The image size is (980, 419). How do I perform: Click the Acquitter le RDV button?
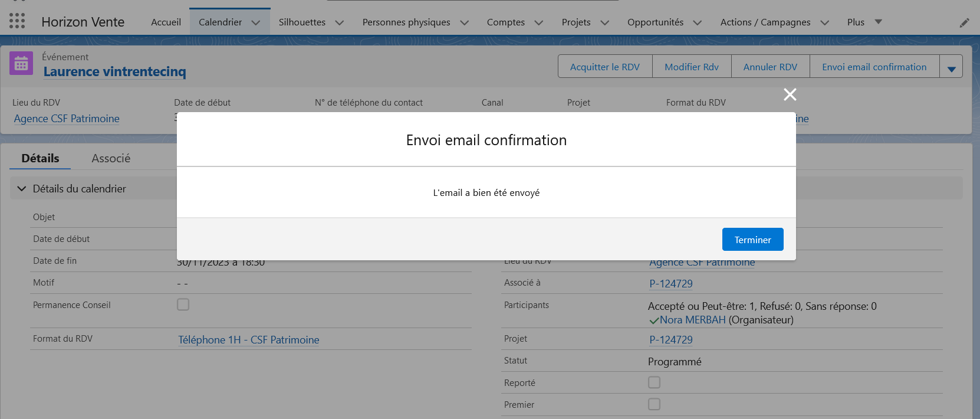(604, 67)
